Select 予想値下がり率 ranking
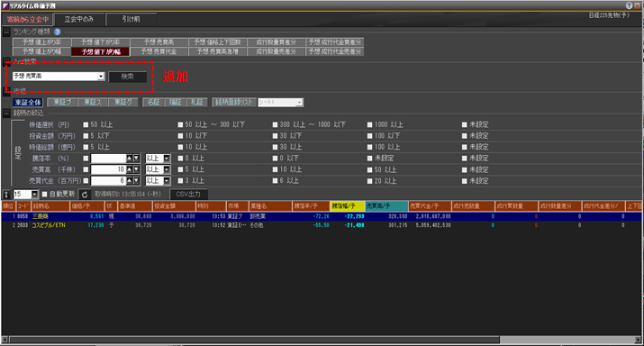 (100, 42)
